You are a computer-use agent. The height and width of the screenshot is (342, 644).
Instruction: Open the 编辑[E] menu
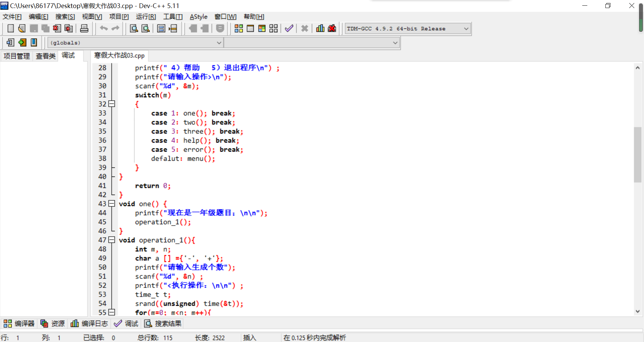click(39, 17)
